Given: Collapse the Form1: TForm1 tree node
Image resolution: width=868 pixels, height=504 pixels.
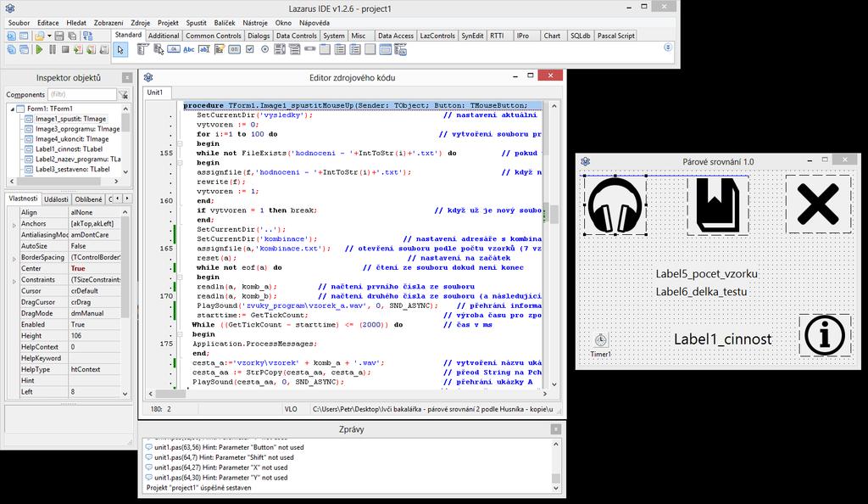Looking at the screenshot, I should pos(12,109).
